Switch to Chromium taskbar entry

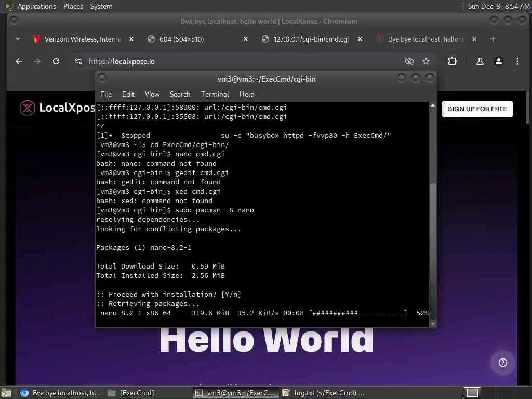tap(61, 393)
